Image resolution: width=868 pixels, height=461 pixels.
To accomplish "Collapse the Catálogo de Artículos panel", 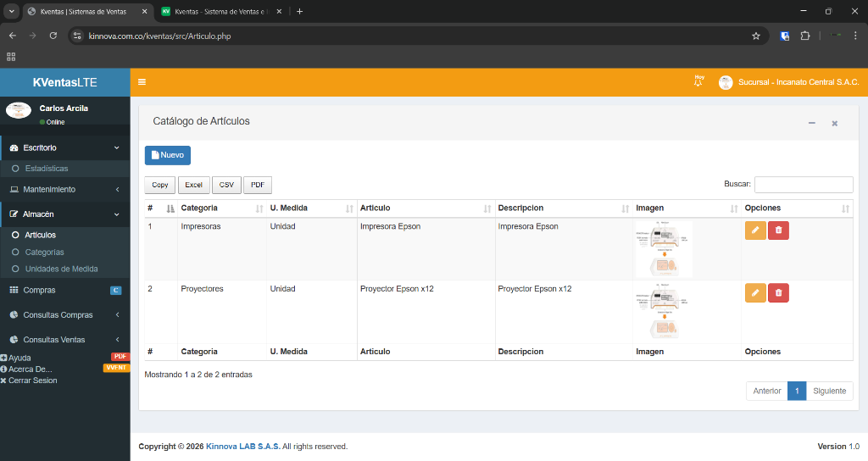I will click(811, 123).
